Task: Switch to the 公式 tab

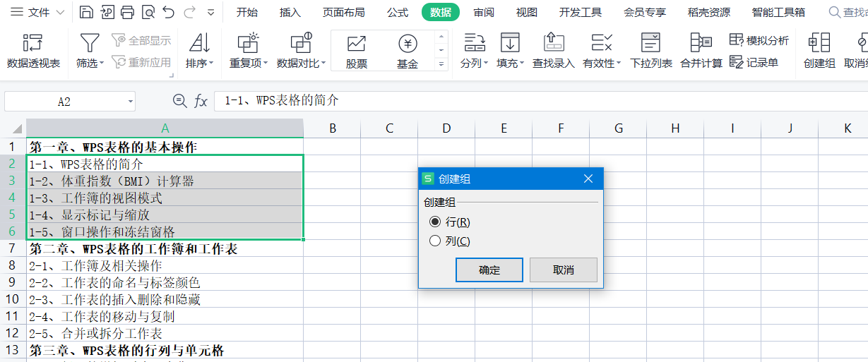Action: point(398,12)
